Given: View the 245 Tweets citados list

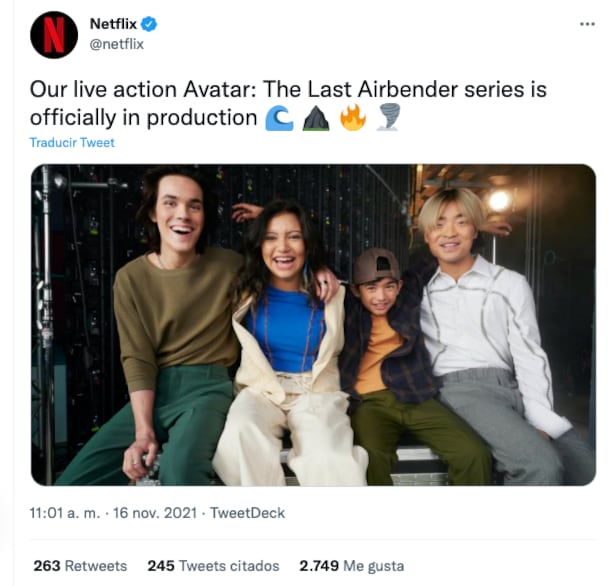Looking at the screenshot, I should (x=213, y=566).
